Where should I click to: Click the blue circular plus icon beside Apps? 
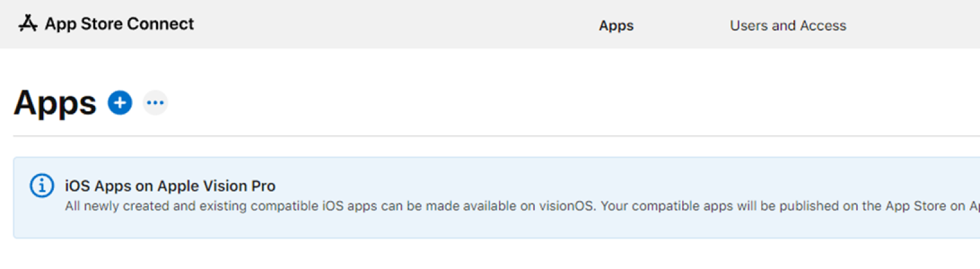click(120, 103)
